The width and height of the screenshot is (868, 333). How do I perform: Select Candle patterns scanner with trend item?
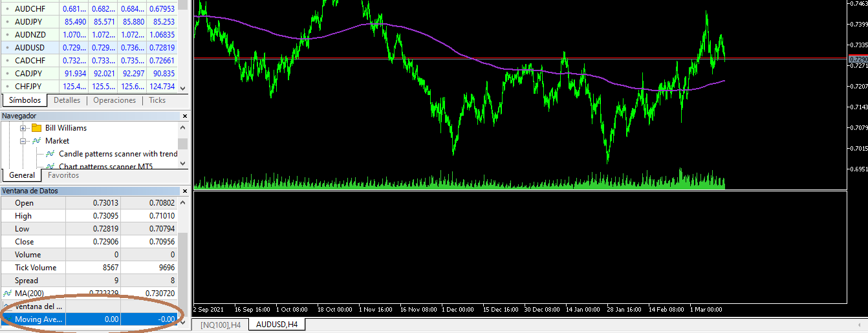click(x=118, y=153)
